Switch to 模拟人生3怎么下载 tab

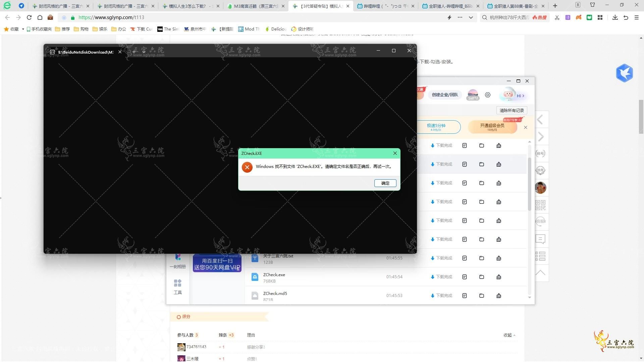191,6
